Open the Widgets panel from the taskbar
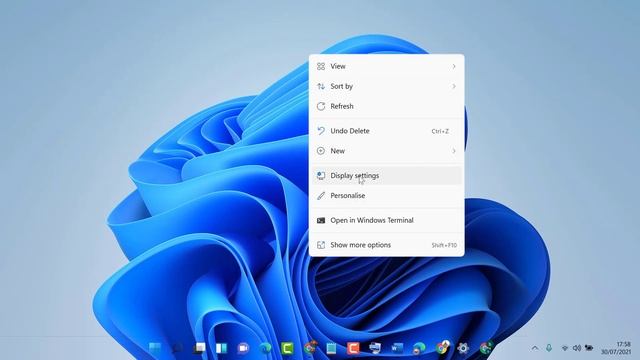 (221, 348)
